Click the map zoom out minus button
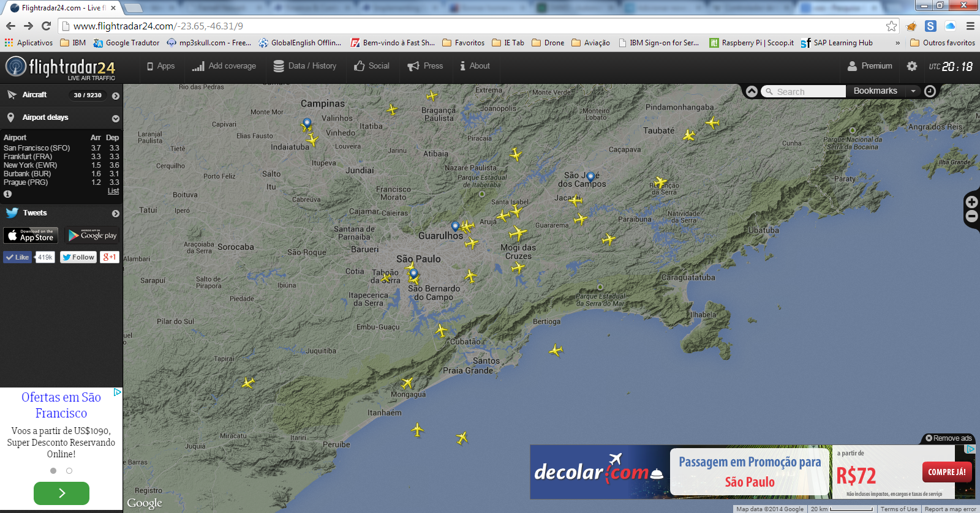980x513 pixels. coord(971,217)
